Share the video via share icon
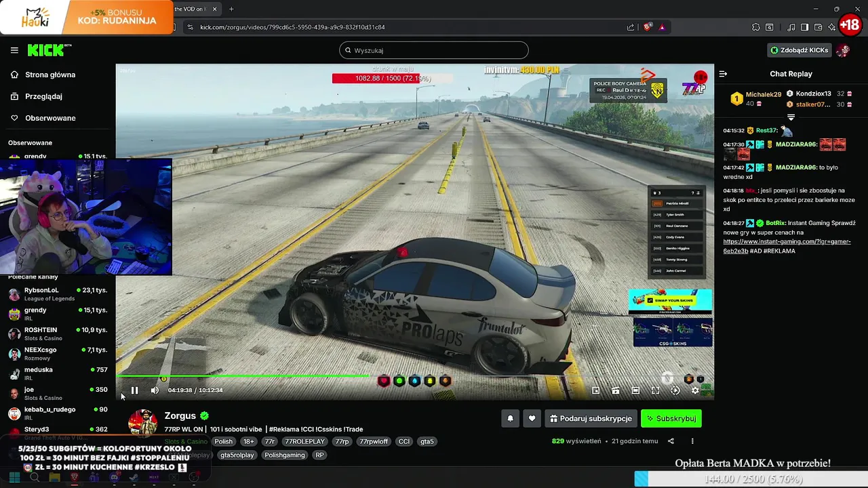Image resolution: width=868 pixels, height=488 pixels. click(x=671, y=441)
